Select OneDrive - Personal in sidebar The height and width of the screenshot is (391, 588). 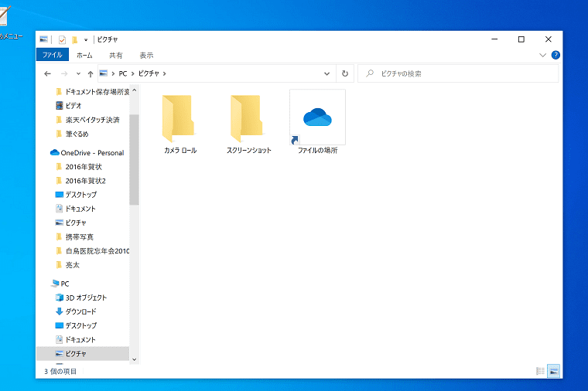[x=87, y=153]
